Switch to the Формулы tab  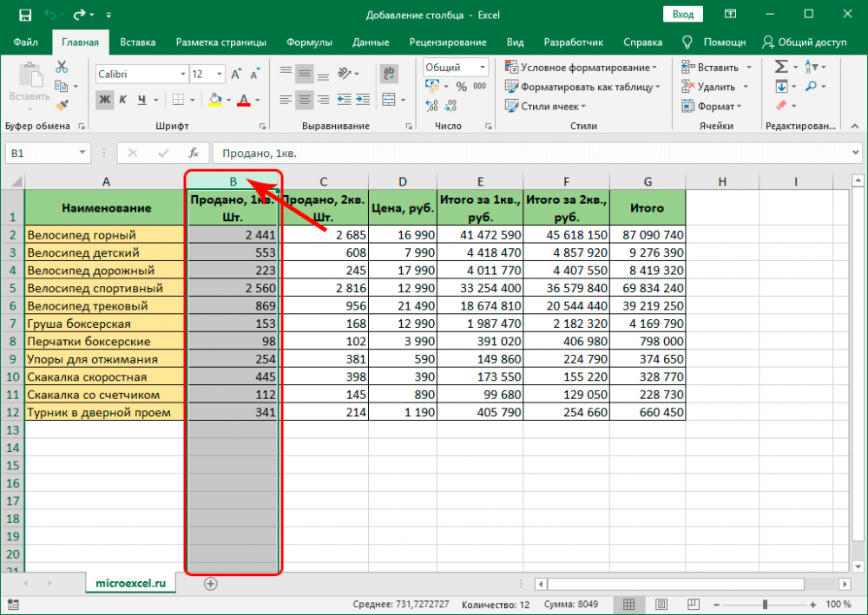click(310, 42)
